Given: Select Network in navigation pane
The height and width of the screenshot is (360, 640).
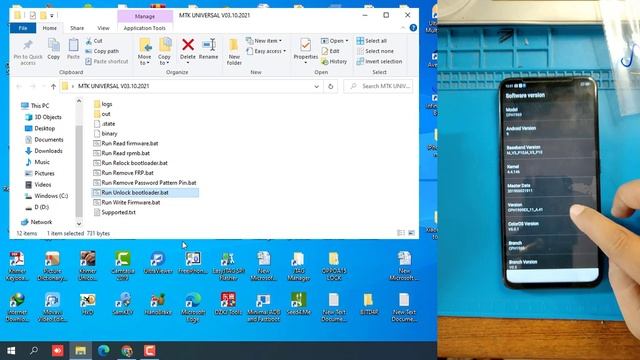Looking at the screenshot, I should [x=36, y=222].
